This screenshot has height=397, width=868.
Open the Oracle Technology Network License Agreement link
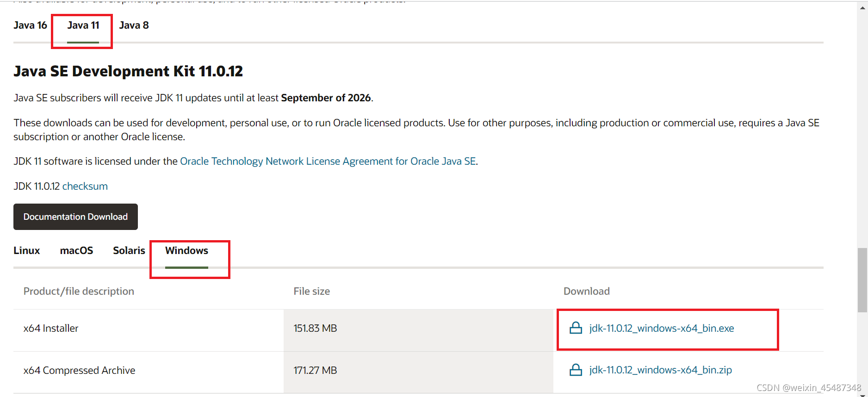(x=328, y=161)
